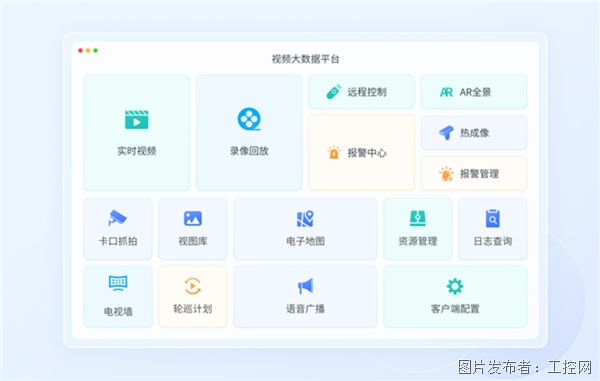Close the window with the red dot
Image resolution: width=600 pixels, height=381 pixels.
pyautogui.click(x=80, y=50)
